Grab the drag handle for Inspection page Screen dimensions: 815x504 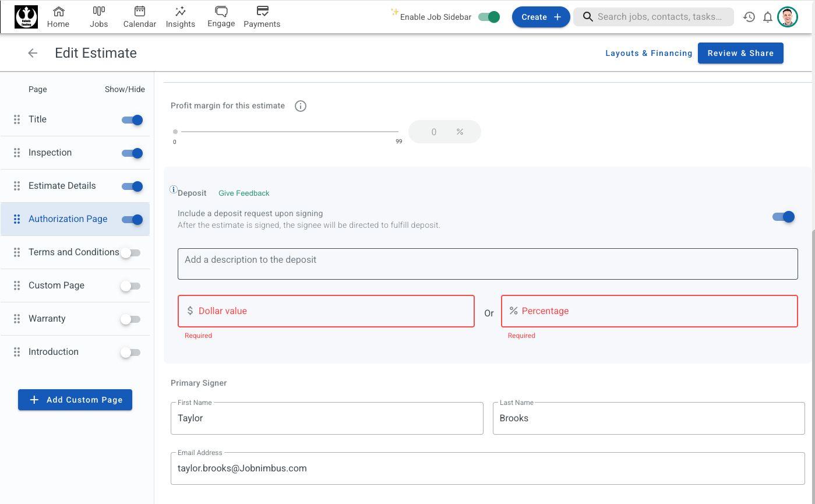[x=17, y=153]
